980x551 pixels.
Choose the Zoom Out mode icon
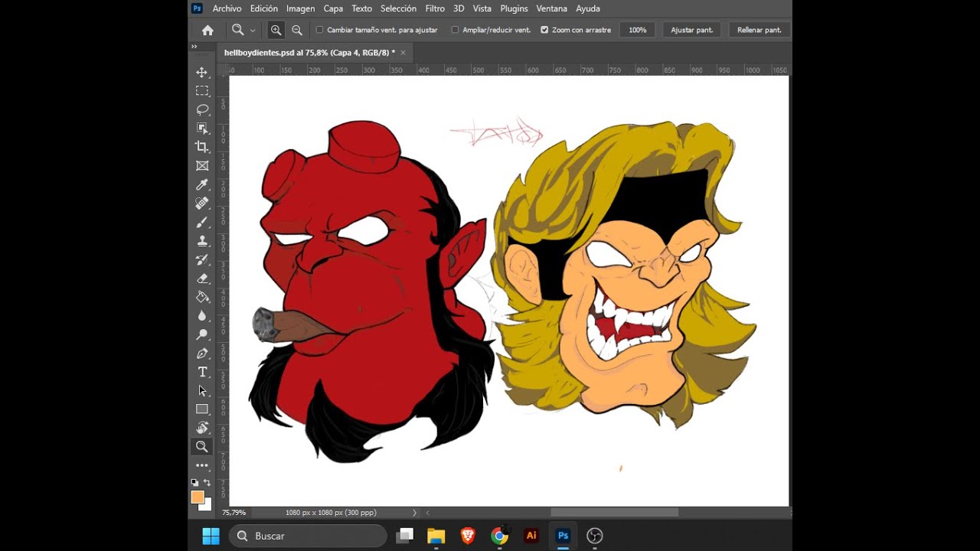pos(297,30)
